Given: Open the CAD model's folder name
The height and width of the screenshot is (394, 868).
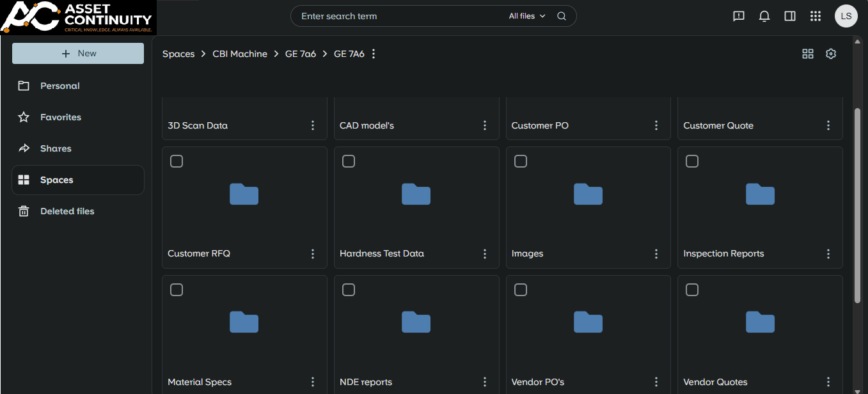Looking at the screenshot, I should click(x=367, y=125).
